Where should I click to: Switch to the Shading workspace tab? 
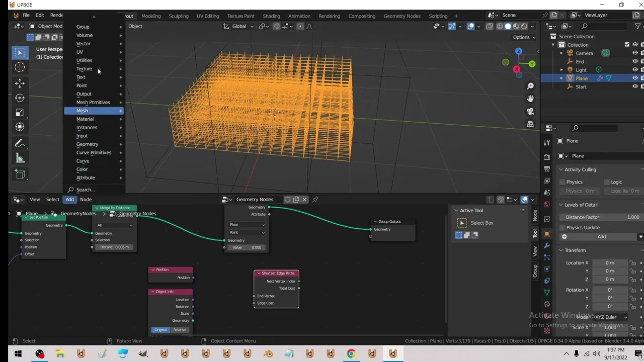pyautogui.click(x=271, y=16)
